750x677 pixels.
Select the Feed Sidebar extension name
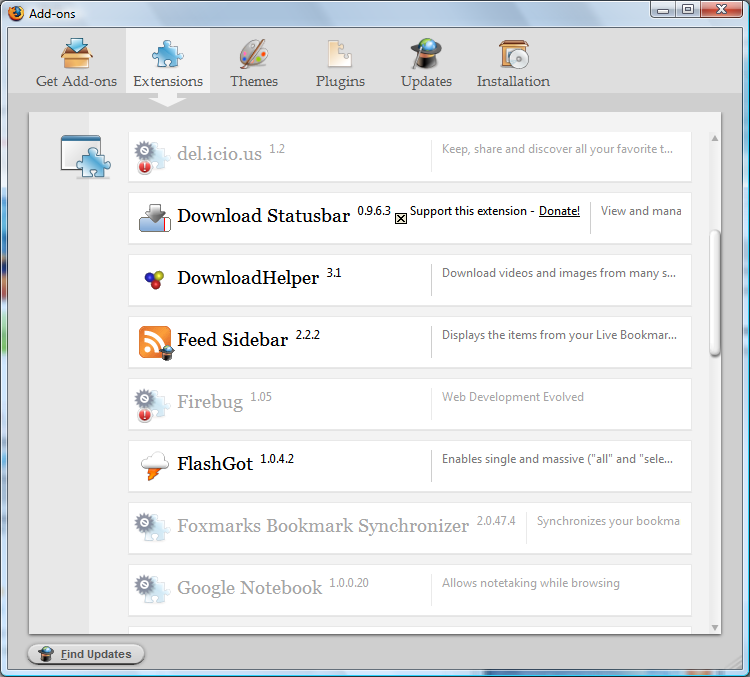click(x=232, y=340)
